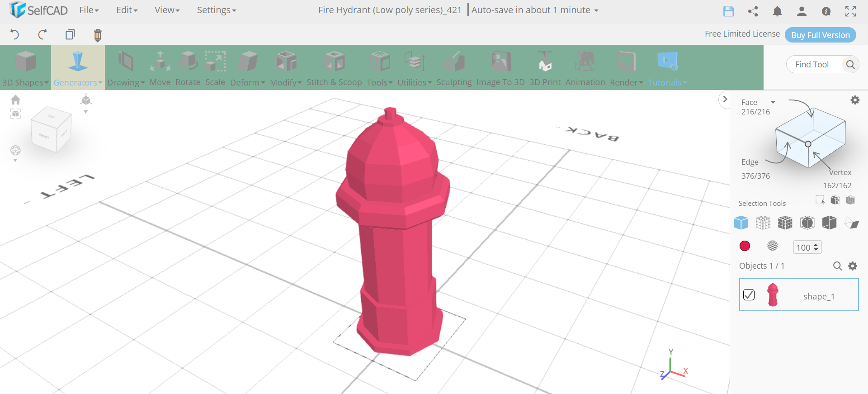Image resolution: width=868 pixels, height=394 pixels.
Task: Click the Save floppy disk icon
Action: tap(728, 11)
